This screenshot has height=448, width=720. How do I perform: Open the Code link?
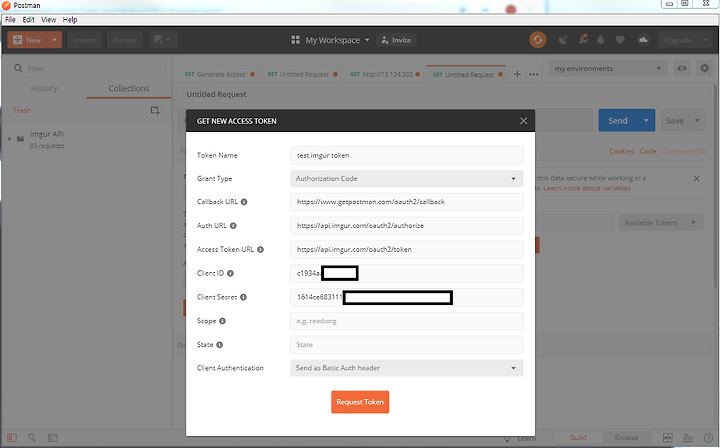click(648, 151)
